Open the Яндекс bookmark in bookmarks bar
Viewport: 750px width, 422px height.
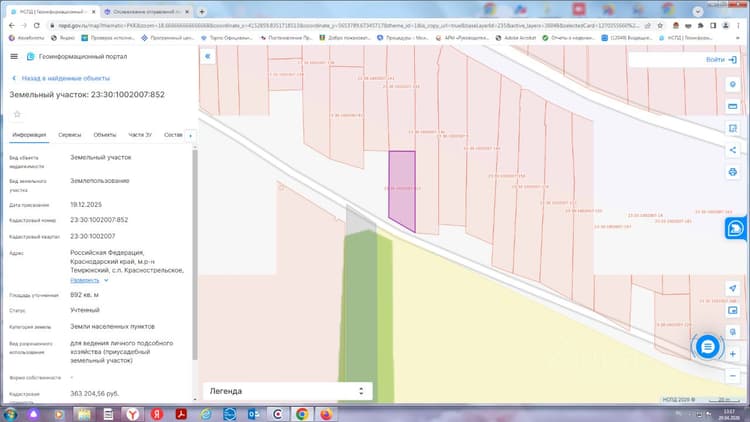point(63,37)
